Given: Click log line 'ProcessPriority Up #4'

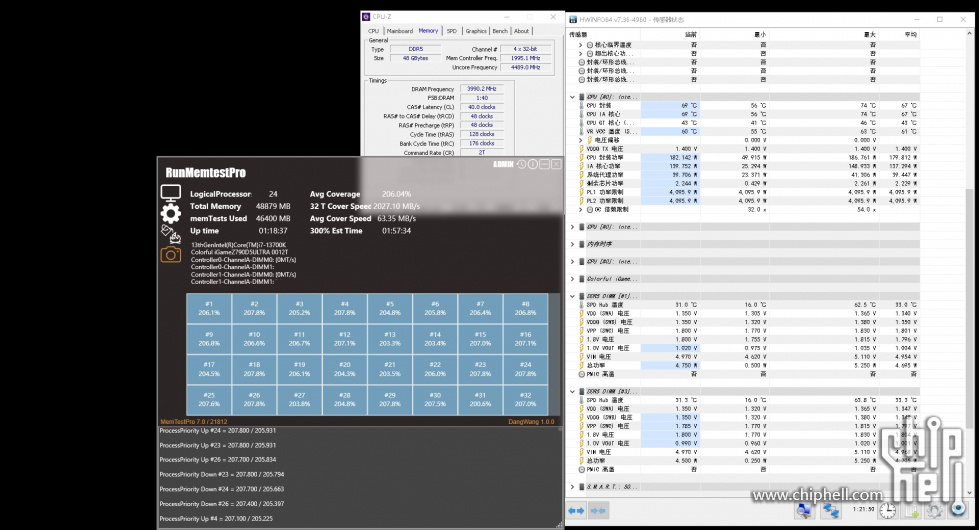Looking at the screenshot, I should click(x=216, y=519).
